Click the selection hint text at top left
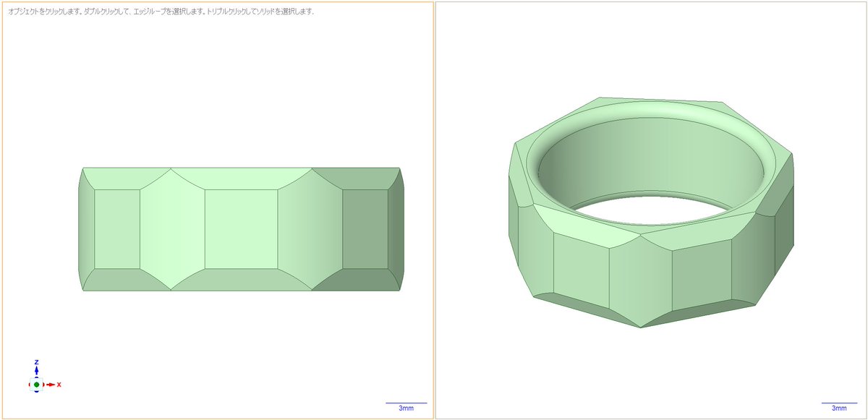 click(161, 12)
